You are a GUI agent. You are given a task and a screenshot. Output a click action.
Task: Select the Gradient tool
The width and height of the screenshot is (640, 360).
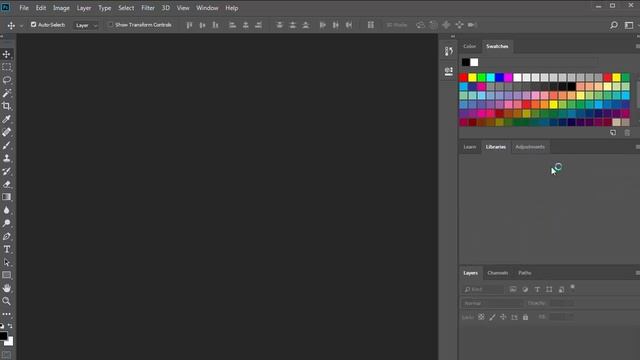click(x=7, y=197)
